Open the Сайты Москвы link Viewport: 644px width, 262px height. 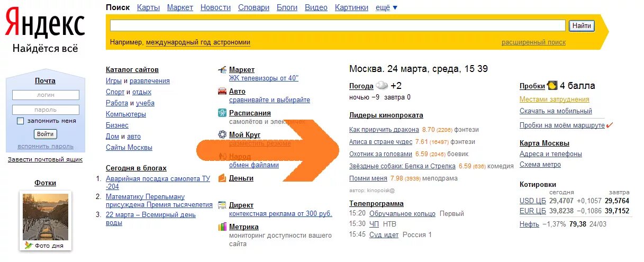coord(129,148)
